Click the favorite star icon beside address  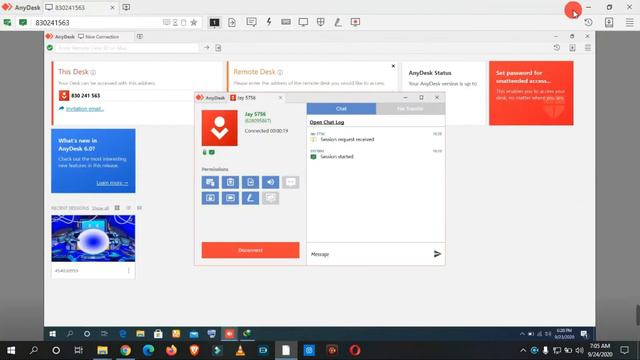[x=194, y=22]
